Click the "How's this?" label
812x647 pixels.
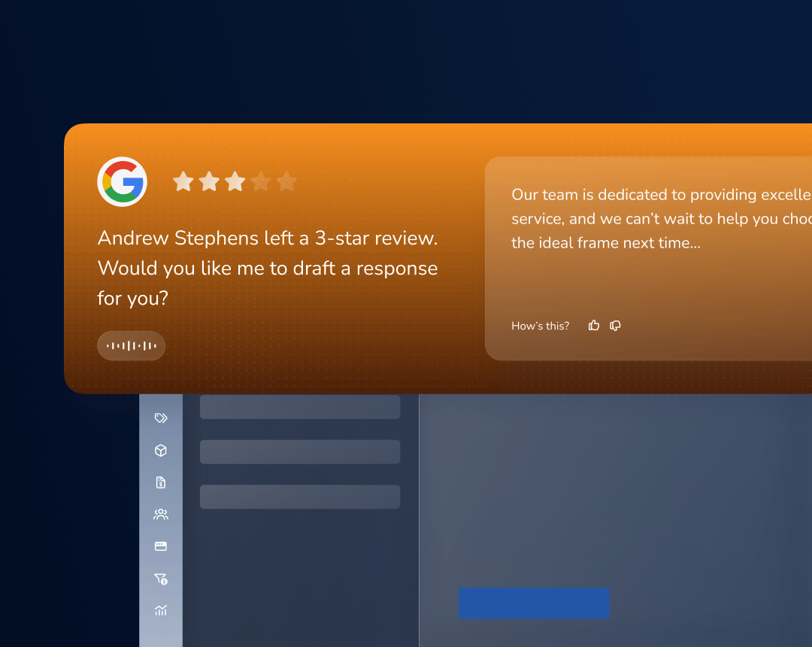pyautogui.click(x=540, y=326)
